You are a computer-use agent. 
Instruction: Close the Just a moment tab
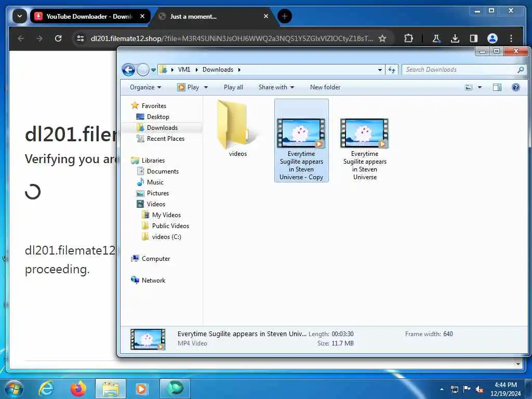point(266,16)
